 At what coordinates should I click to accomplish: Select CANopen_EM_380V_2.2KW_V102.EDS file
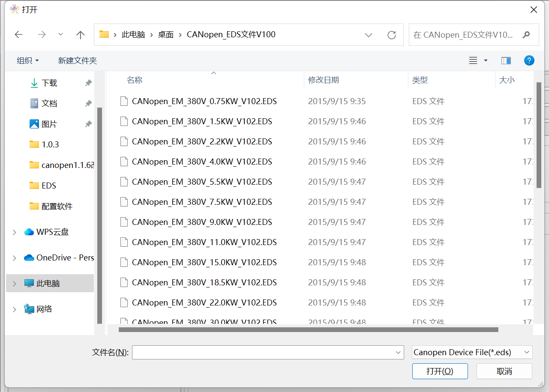point(202,141)
